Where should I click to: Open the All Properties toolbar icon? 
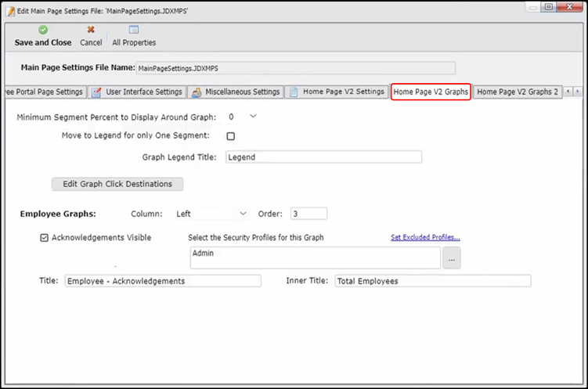pyautogui.click(x=134, y=30)
